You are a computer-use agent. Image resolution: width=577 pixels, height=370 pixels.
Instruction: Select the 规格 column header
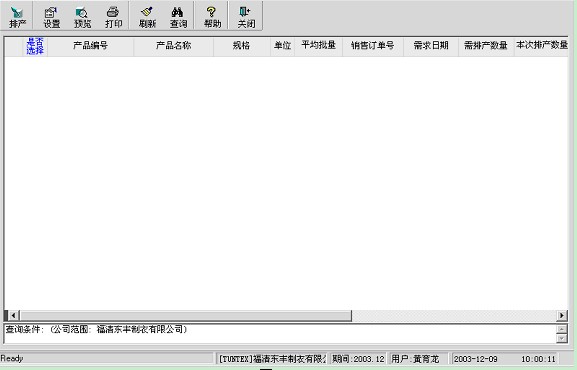241,46
